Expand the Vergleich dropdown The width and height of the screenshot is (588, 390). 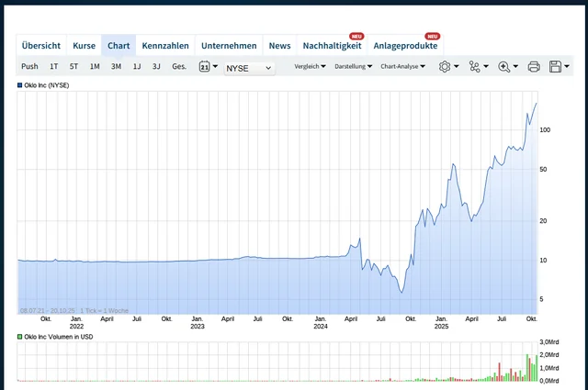310,67
